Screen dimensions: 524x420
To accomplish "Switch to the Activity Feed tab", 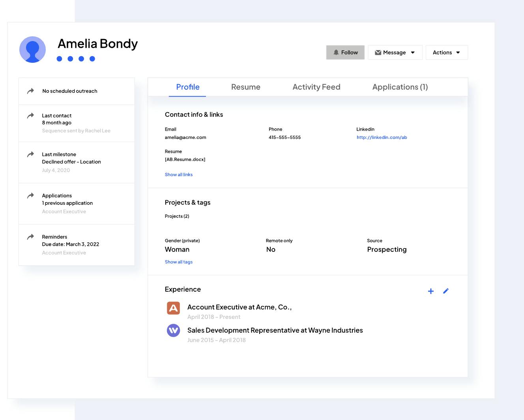I will (x=316, y=87).
